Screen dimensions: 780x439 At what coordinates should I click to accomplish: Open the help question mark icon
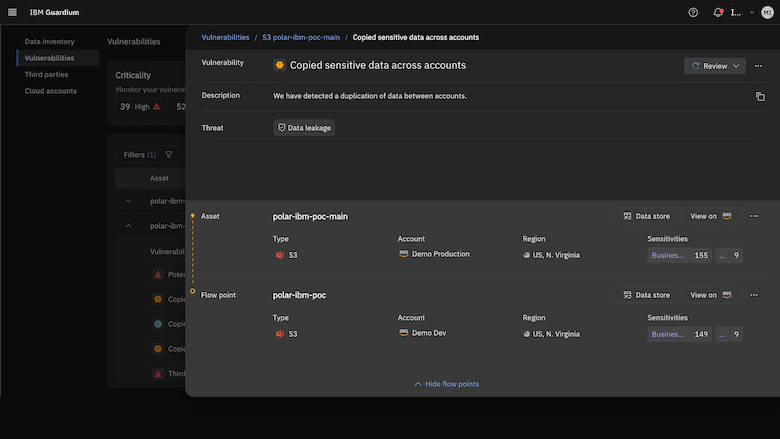pyautogui.click(x=693, y=12)
